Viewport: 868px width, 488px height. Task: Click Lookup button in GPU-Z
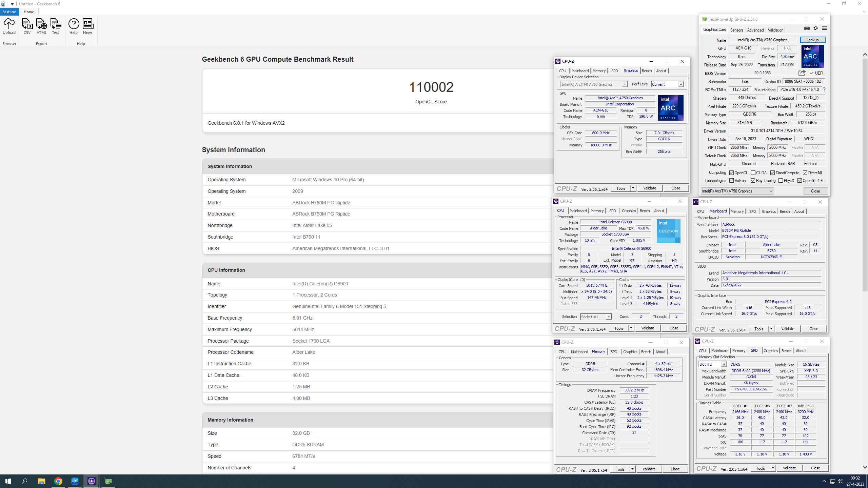(812, 40)
